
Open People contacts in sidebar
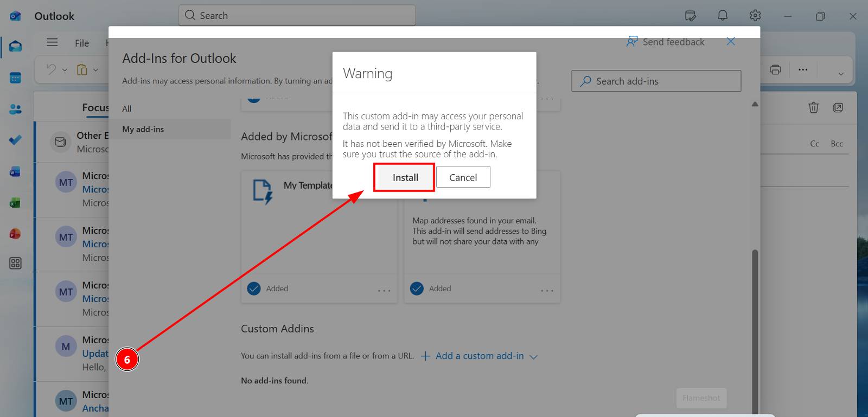tap(15, 110)
